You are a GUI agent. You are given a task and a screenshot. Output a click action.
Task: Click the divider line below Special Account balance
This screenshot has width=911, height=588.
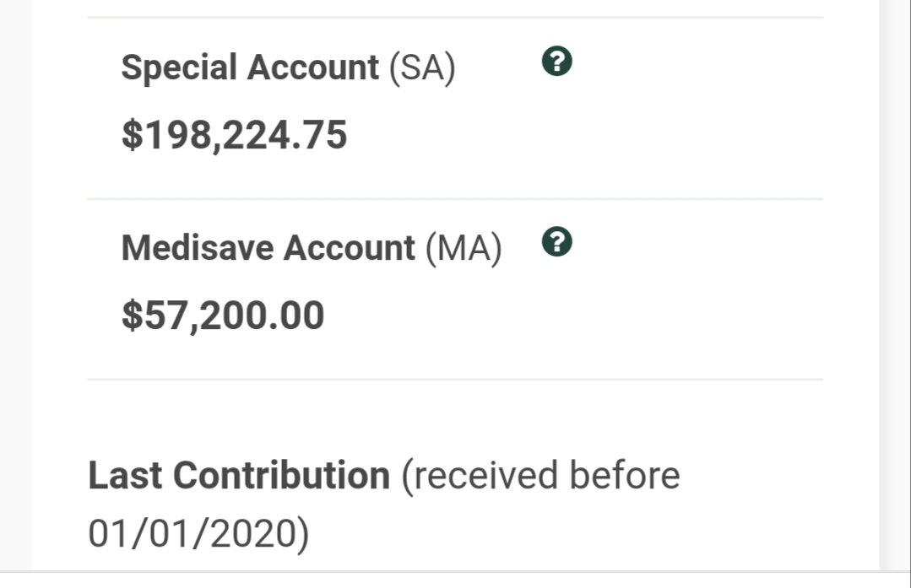coord(455,199)
